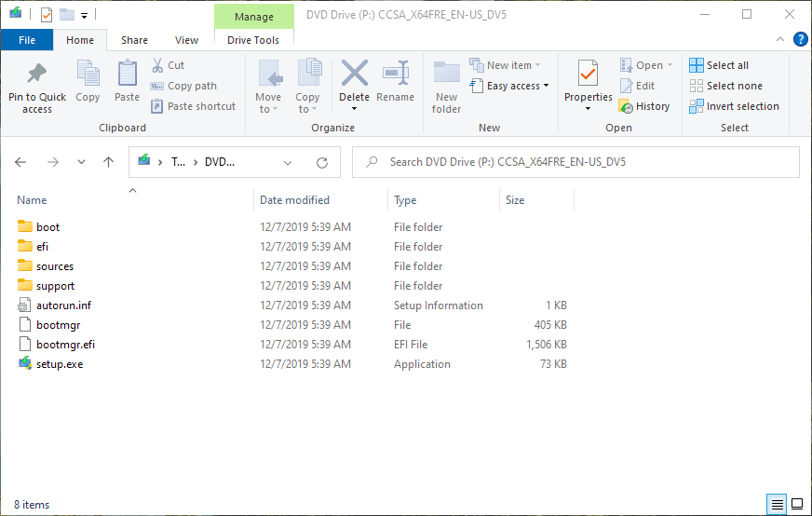Click the Help question mark icon
812x516 pixels.
point(800,39)
